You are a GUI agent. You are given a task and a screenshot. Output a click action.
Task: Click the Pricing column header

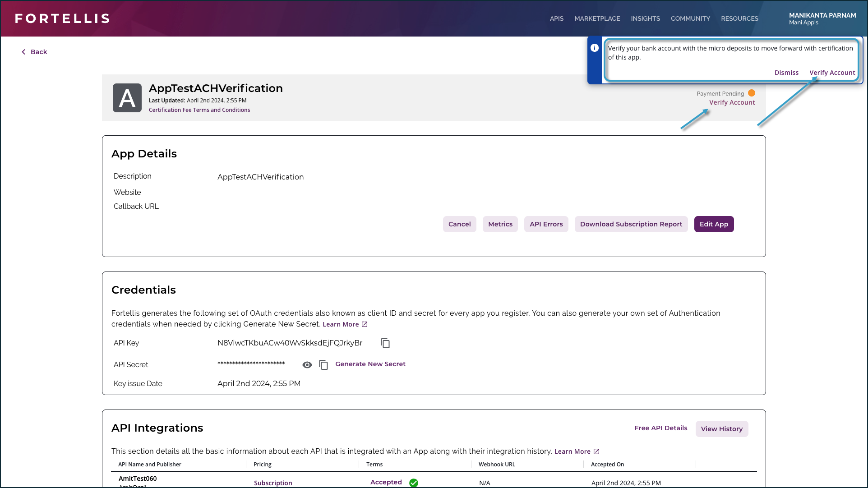click(263, 465)
